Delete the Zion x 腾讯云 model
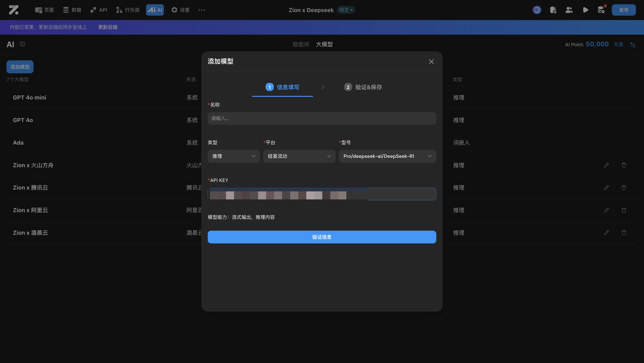 point(624,188)
